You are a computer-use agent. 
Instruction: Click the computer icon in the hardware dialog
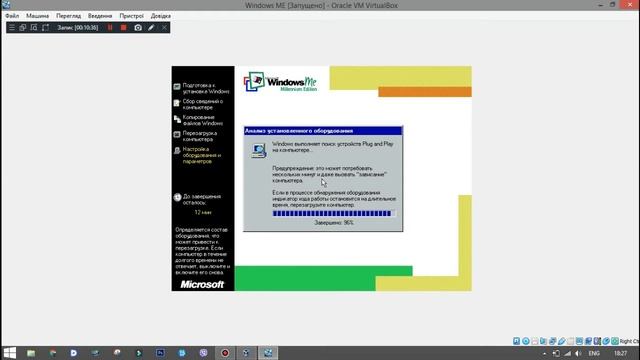coord(258,151)
